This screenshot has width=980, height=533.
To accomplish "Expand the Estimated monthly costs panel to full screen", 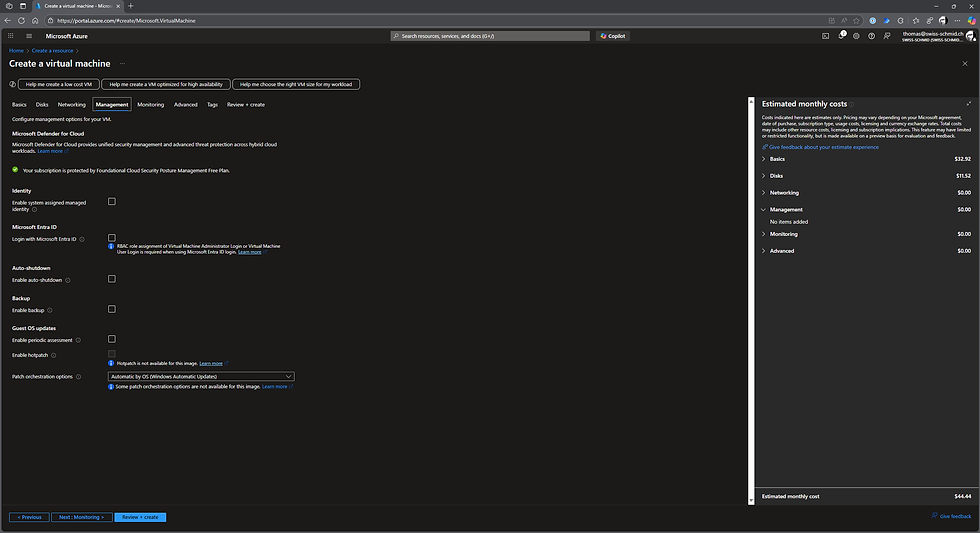I will [969, 104].
